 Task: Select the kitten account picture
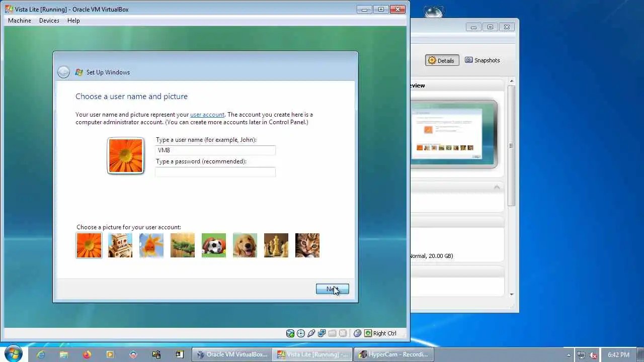(x=307, y=245)
